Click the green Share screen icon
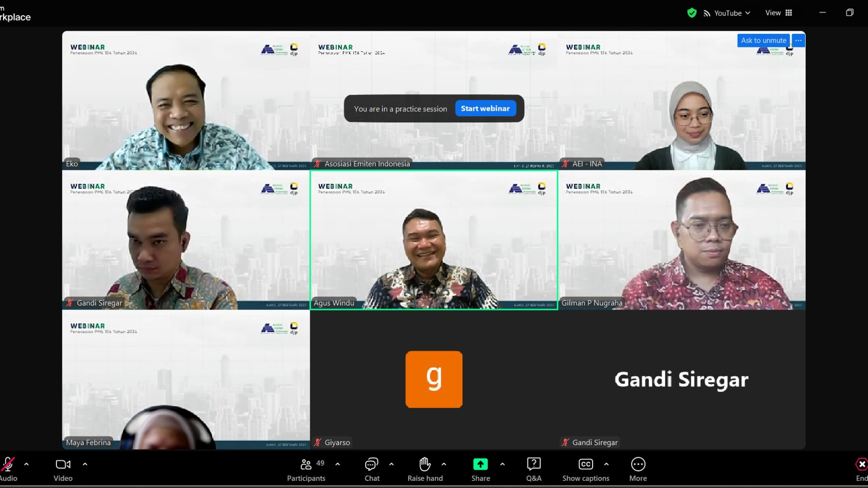Viewport: 868px width, 488px height. click(481, 464)
